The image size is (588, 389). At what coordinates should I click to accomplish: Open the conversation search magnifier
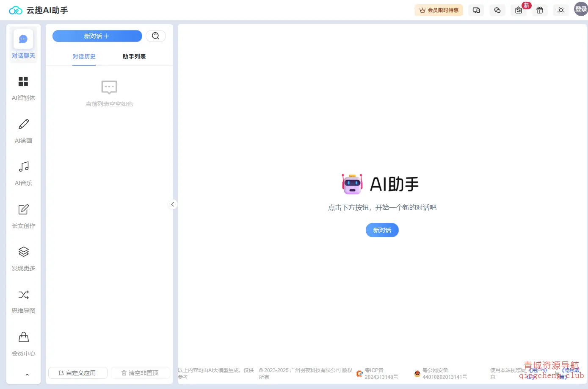[156, 36]
